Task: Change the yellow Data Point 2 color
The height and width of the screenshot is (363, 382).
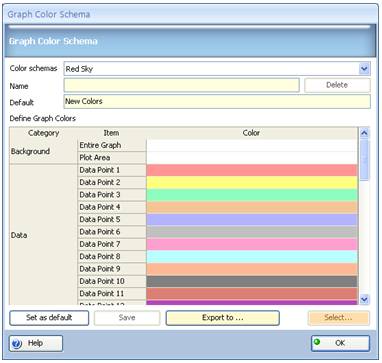Action: click(252, 182)
